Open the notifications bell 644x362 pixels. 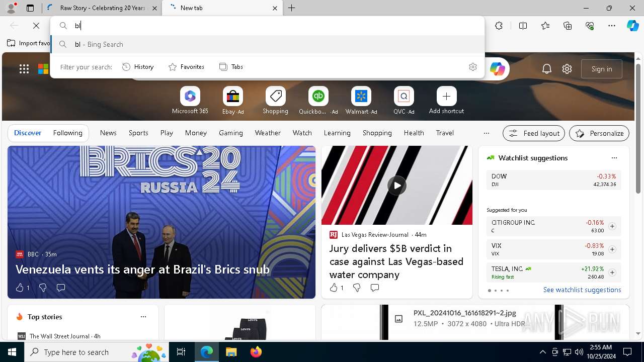[547, 69]
